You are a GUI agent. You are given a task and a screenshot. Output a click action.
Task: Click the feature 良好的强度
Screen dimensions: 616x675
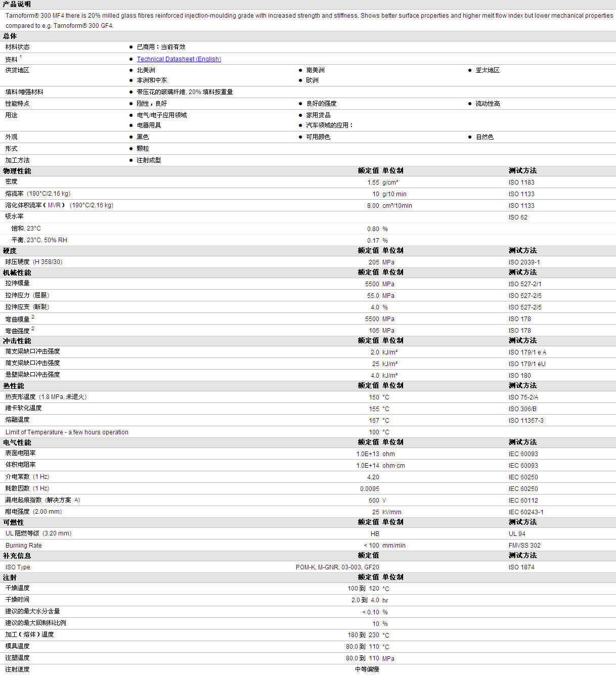click(321, 104)
